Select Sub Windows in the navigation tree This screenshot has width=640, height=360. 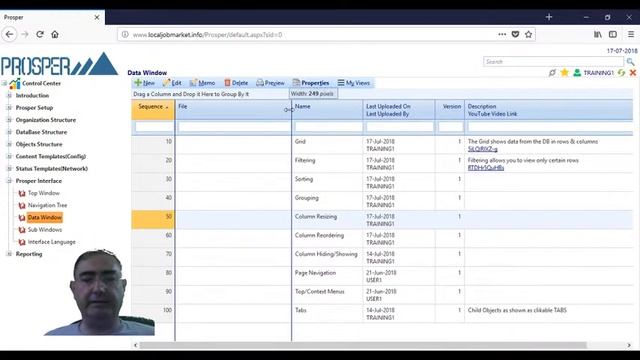click(45, 230)
